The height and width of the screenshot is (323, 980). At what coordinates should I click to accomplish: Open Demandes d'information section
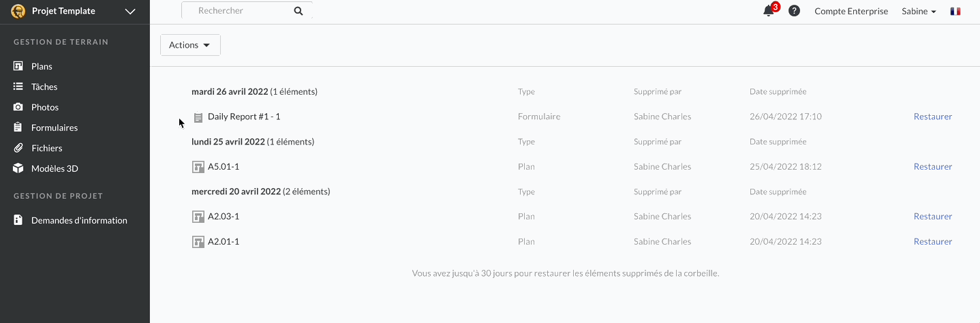tap(79, 220)
